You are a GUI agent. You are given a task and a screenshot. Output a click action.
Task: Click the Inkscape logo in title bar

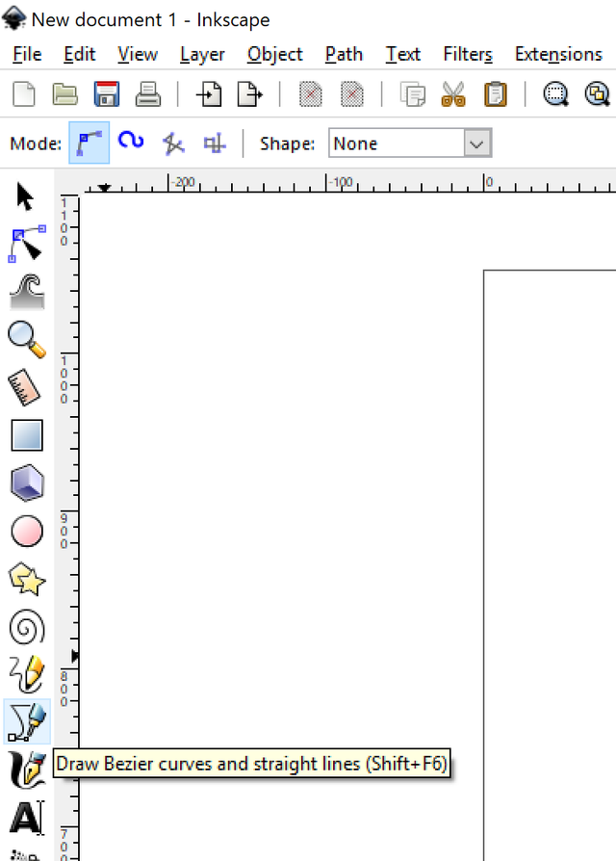[13, 18]
